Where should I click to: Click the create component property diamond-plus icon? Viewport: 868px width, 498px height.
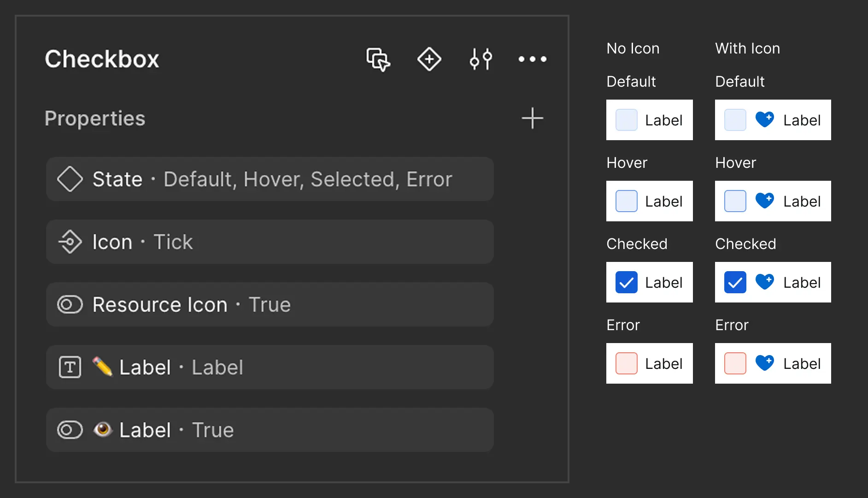[x=429, y=59]
